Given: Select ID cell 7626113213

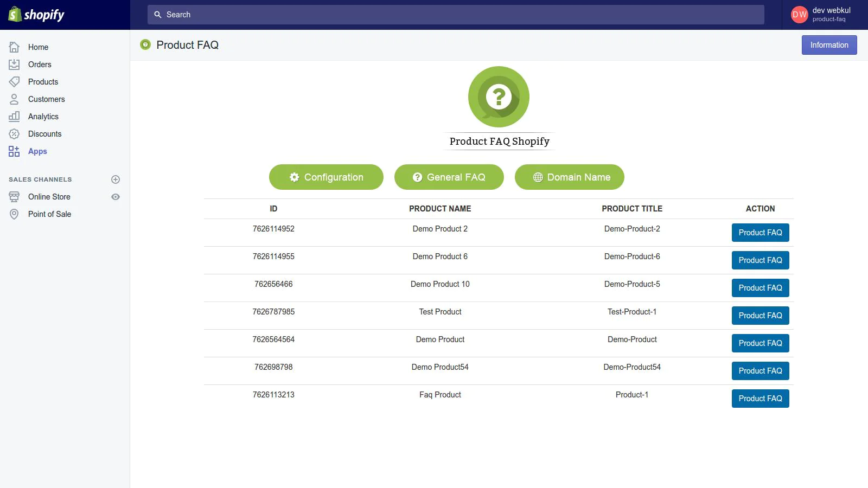Looking at the screenshot, I should click(x=273, y=395).
